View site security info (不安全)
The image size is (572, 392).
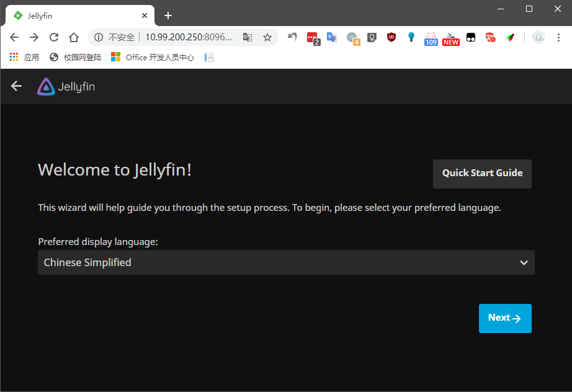click(x=115, y=37)
